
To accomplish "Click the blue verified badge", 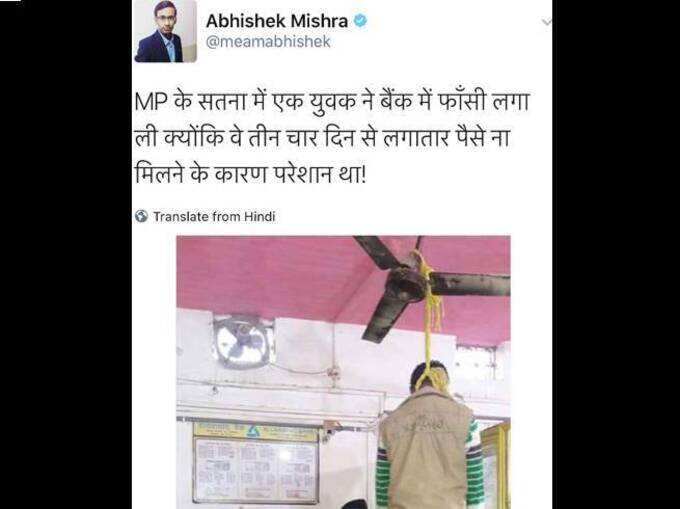I will 361,20.
